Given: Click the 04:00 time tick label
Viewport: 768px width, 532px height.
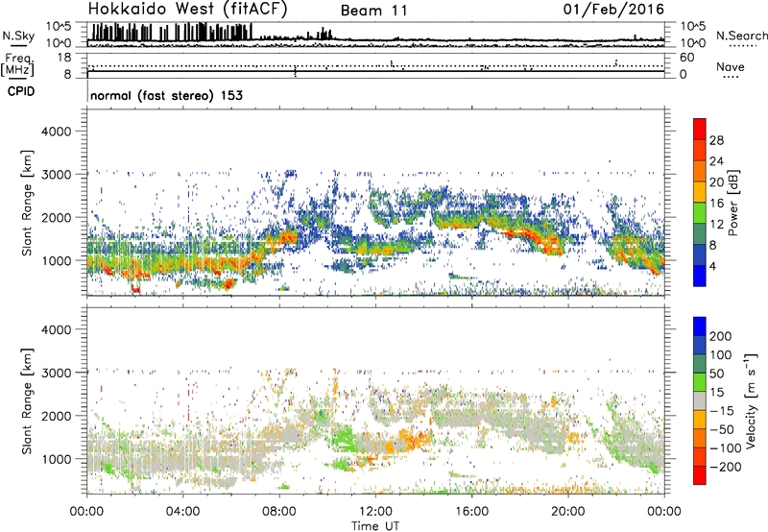Looking at the screenshot, I should pyautogui.click(x=182, y=512).
